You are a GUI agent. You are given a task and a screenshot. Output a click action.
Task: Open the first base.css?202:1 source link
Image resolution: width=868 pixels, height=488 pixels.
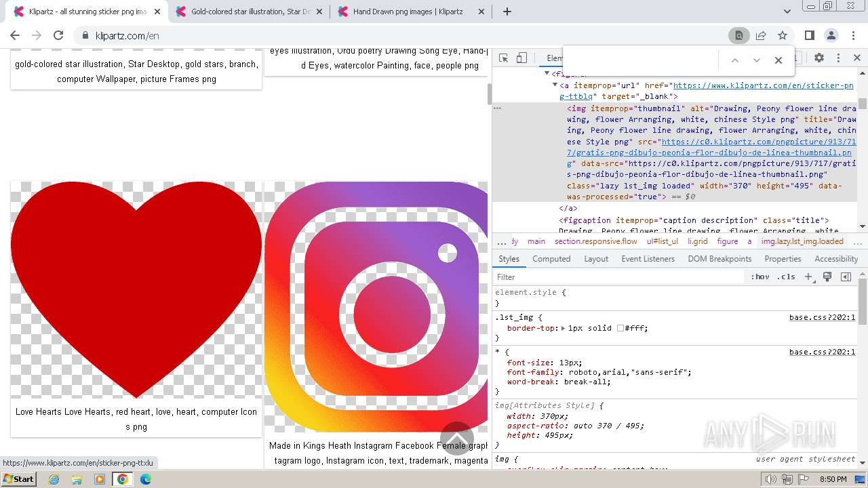pyautogui.click(x=822, y=317)
